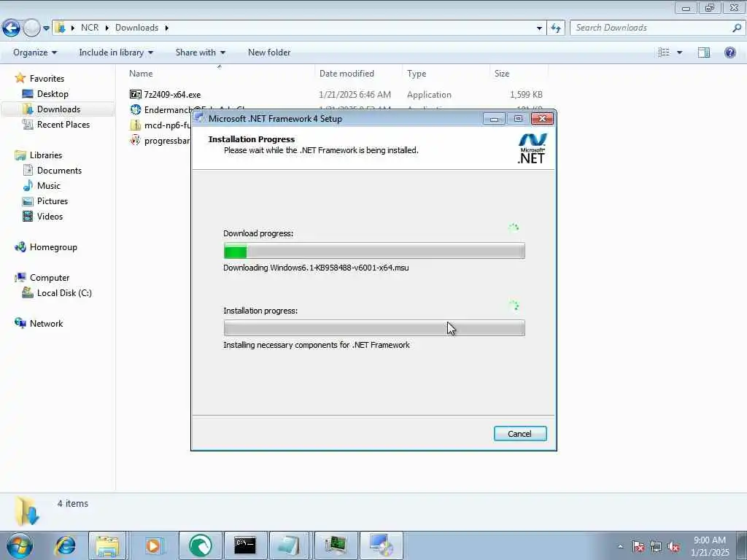Image resolution: width=747 pixels, height=560 pixels.
Task: Open the Organize menu
Action: pyautogui.click(x=35, y=52)
